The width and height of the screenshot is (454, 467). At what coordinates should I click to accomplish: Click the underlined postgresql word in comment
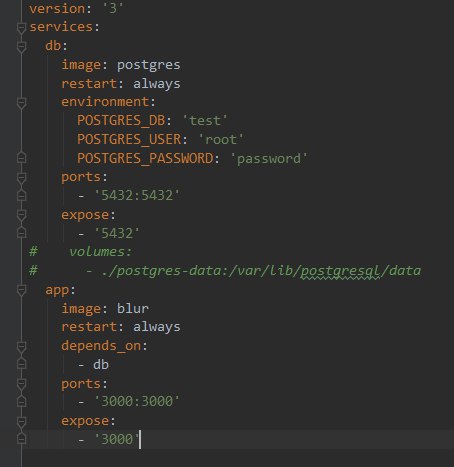coord(340,271)
